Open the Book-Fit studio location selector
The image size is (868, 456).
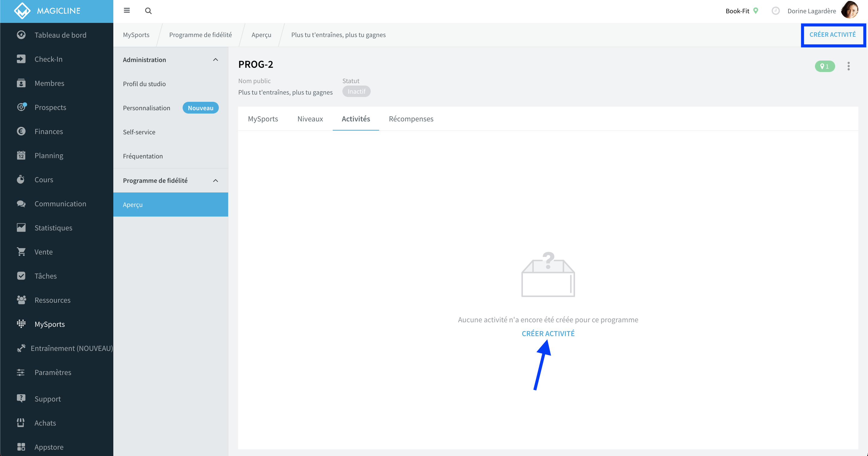(742, 11)
